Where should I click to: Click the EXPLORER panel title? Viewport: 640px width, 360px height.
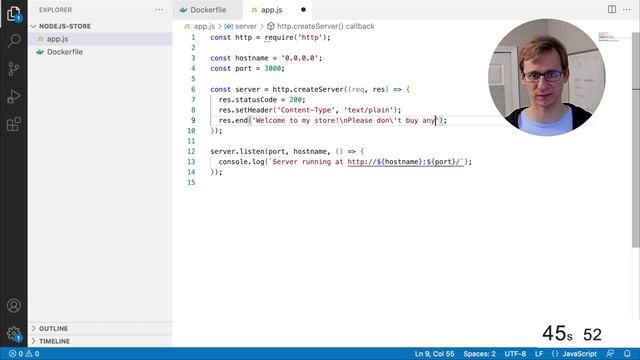point(56,10)
